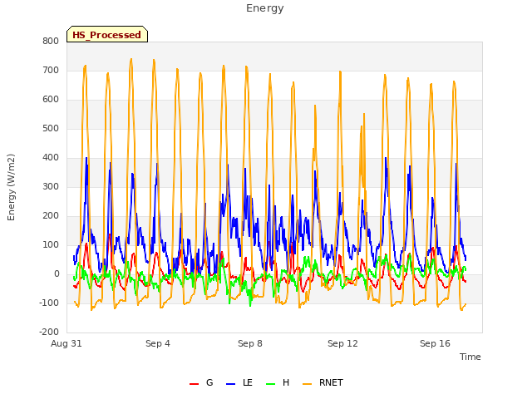Click the green H legend color marker
This screenshot has width=532, height=399.
[271, 384]
